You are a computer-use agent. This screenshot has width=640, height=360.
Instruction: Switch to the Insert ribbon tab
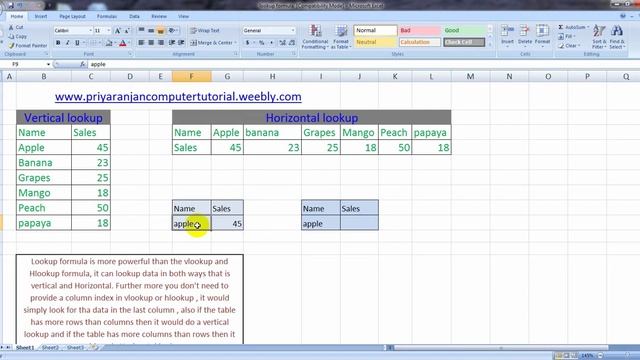coord(41,16)
